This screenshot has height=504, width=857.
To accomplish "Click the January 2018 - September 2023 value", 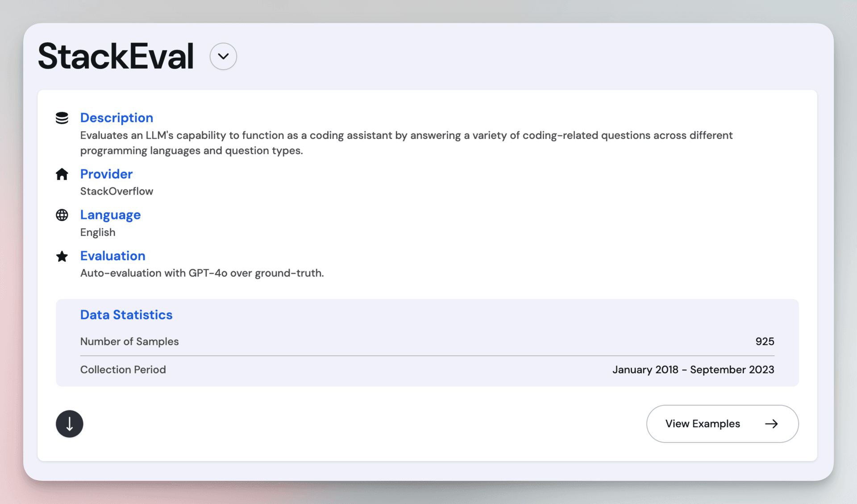I will click(x=693, y=370).
